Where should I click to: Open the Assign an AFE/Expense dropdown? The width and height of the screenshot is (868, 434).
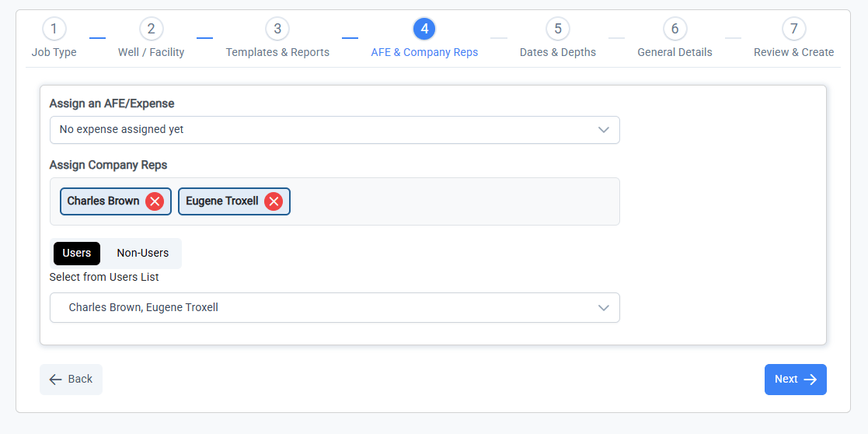pyautogui.click(x=335, y=130)
